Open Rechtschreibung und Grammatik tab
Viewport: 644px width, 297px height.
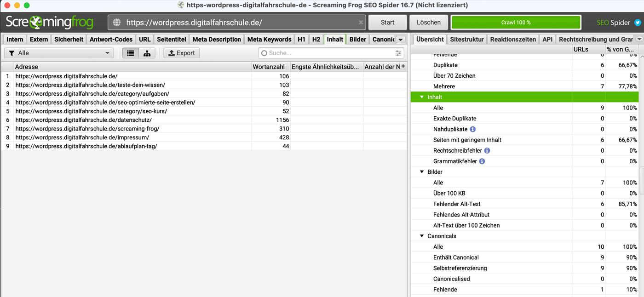[x=595, y=39]
